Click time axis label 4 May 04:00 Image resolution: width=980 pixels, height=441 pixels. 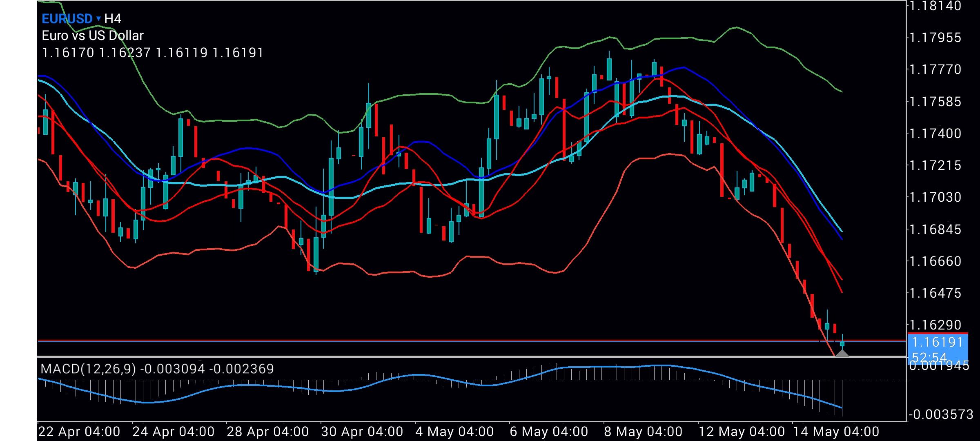454,432
